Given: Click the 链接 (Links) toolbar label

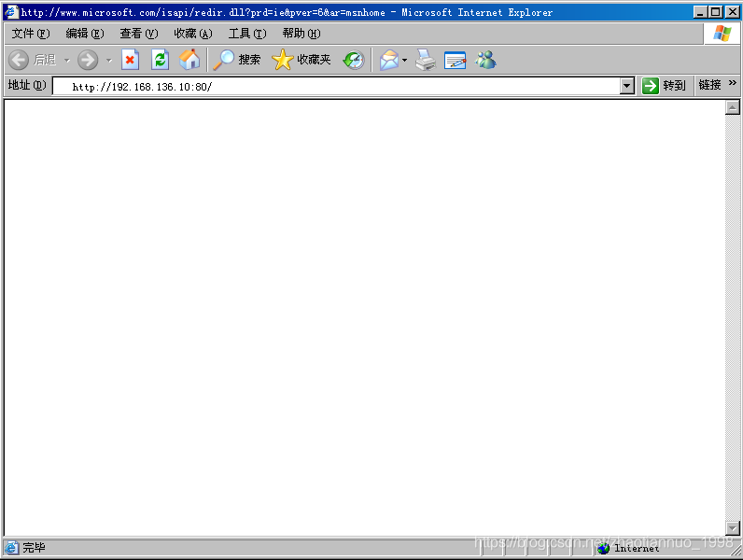Looking at the screenshot, I should [x=709, y=85].
